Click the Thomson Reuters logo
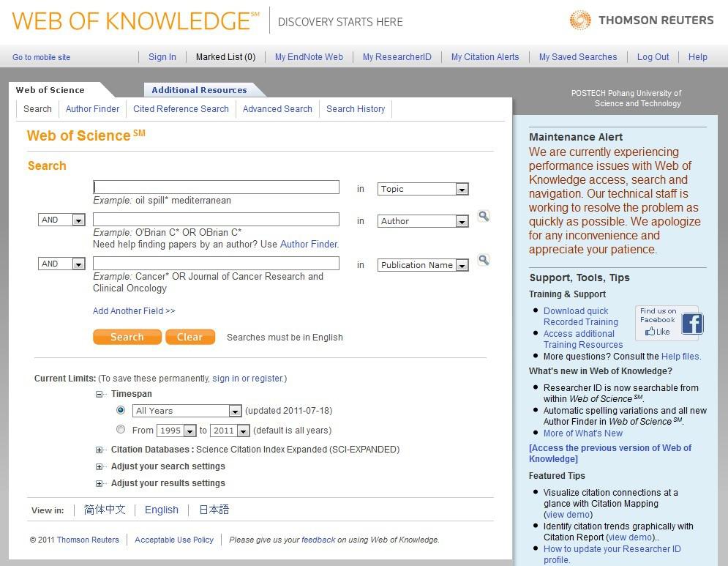The width and height of the screenshot is (728, 566). (x=642, y=21)
